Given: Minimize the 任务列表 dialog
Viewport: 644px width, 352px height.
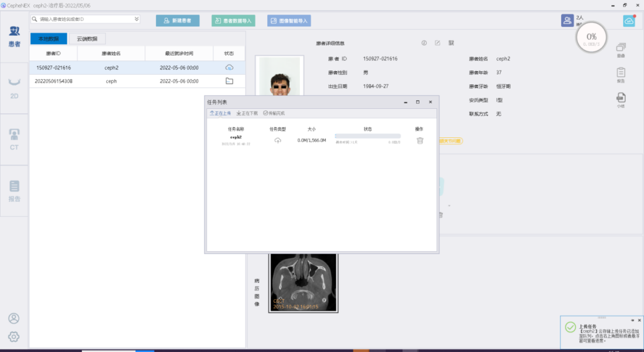Looking at the screenshot, I should [406, 102].
